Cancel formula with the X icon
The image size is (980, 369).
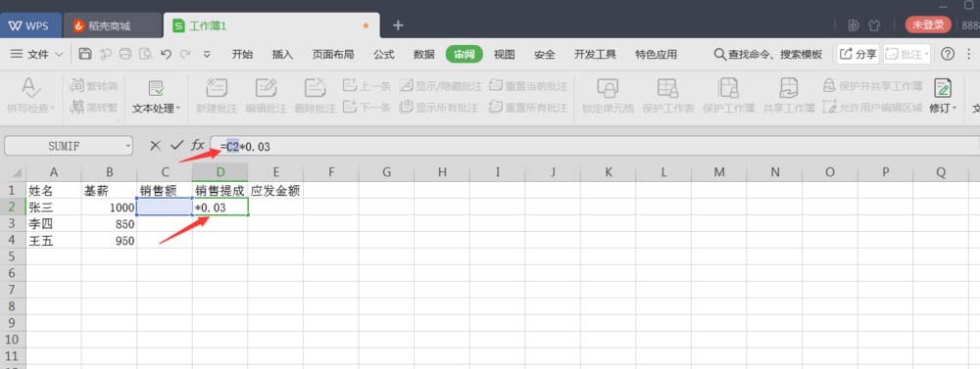pyautogui.click(x=156, y=146)
